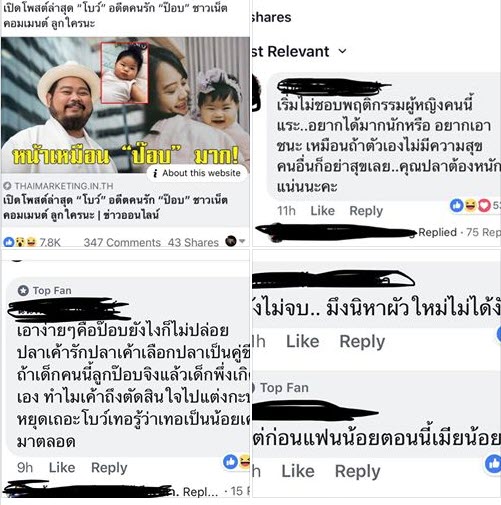501x505 pixels.
Task: Like the 9h Top Fan comment
Action: point(62,467)
